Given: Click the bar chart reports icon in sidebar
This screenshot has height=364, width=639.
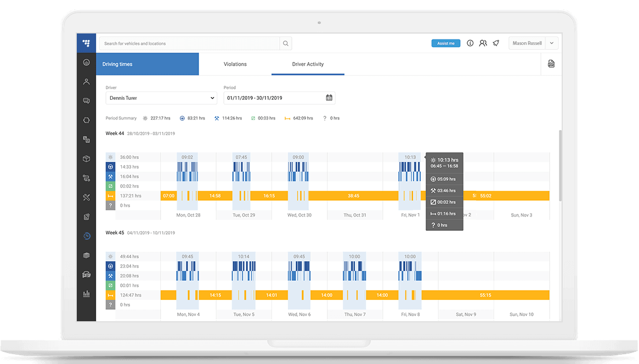Looking at the screenshot, I should pos(86,294).
